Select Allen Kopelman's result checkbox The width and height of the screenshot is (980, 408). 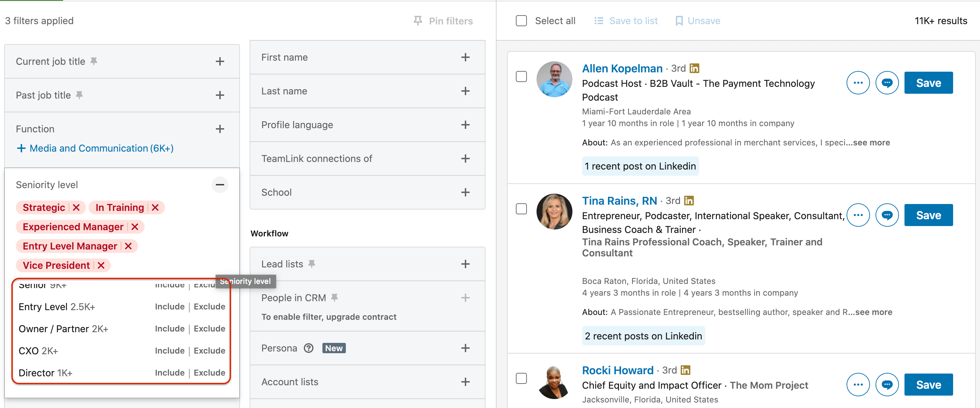point(521,76)
